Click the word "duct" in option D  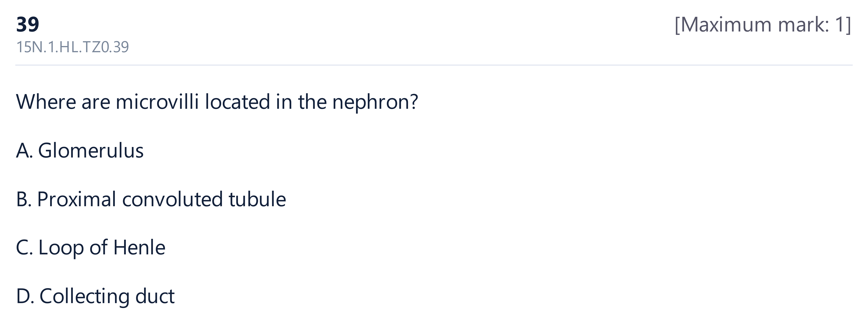coord(155,296)
